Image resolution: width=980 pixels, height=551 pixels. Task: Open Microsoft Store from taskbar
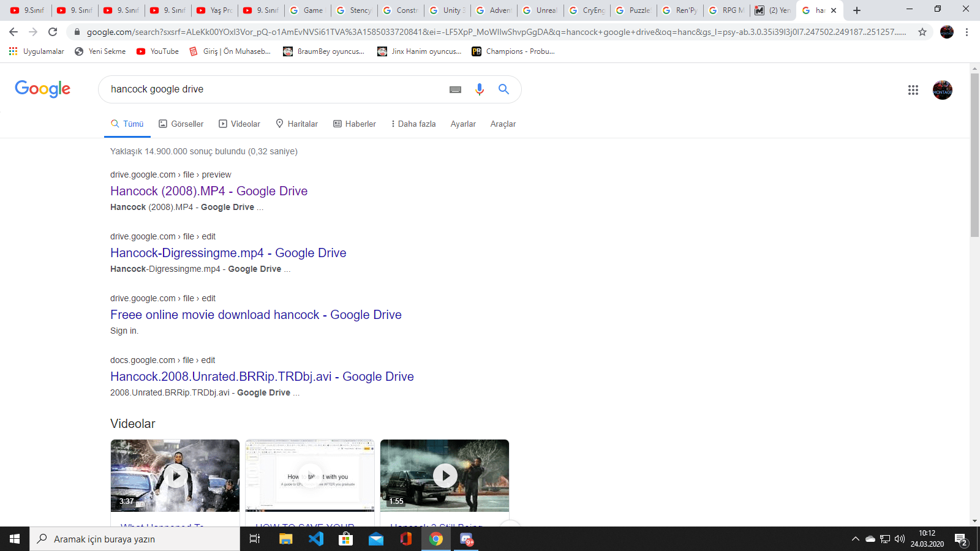click(346, 539)
